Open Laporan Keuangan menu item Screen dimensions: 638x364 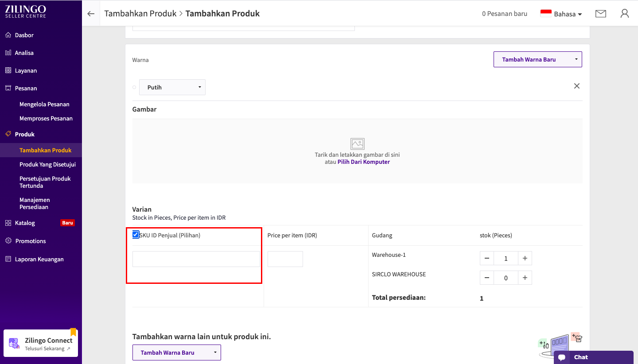tap(39, 259)
